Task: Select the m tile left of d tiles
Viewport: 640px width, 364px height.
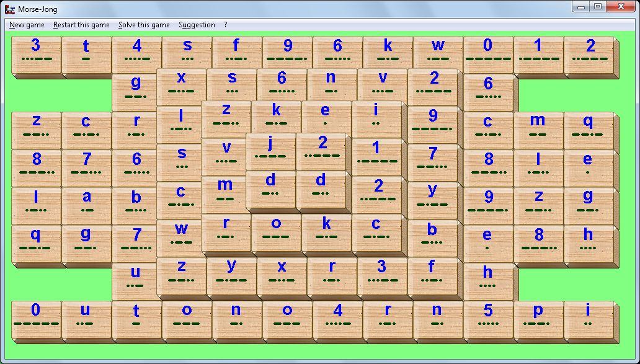Action: 224,194
